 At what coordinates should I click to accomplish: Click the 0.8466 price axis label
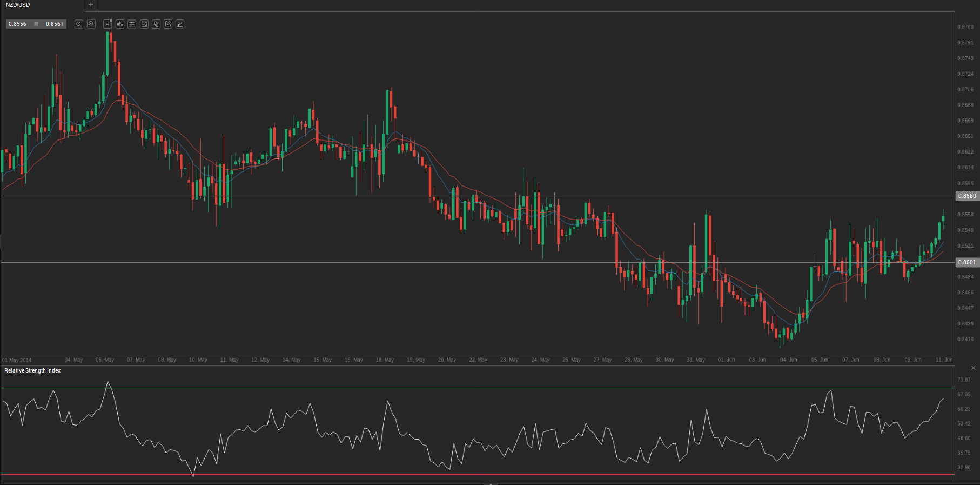click(965, 293)
